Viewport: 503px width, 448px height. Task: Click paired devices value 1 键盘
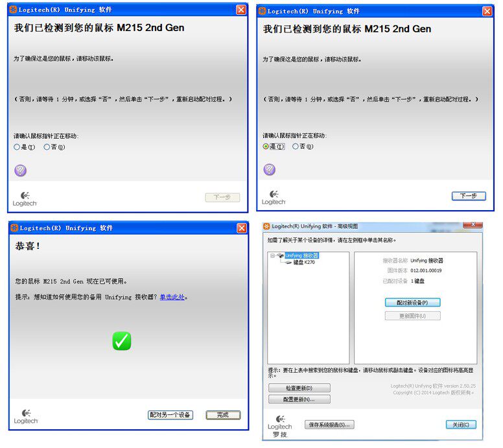tap(417, 281)
